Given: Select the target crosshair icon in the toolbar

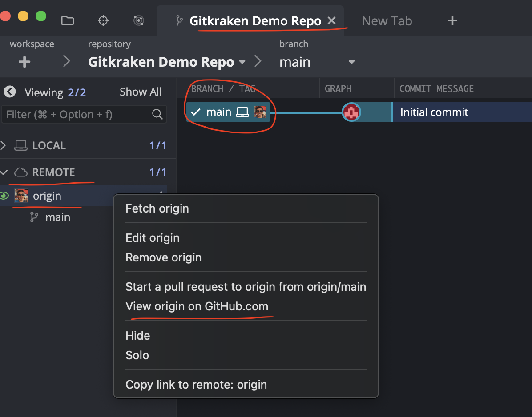Looking at the screenshot, I should click(x=103, y=20).
